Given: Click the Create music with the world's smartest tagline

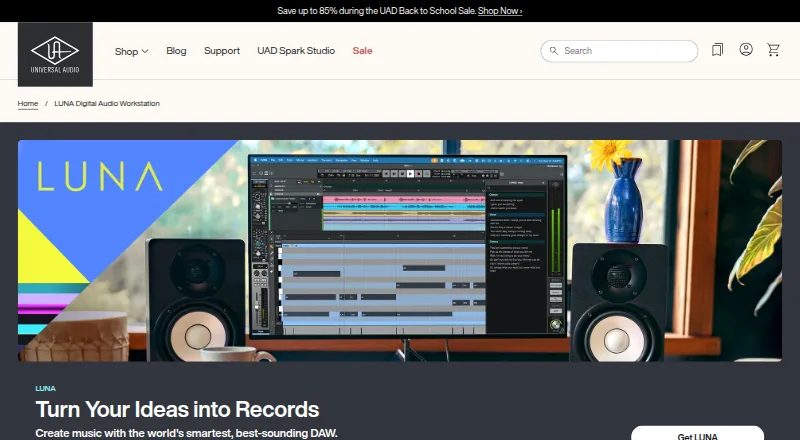Looking at the screenshot, I should click(x=187, y=433).
